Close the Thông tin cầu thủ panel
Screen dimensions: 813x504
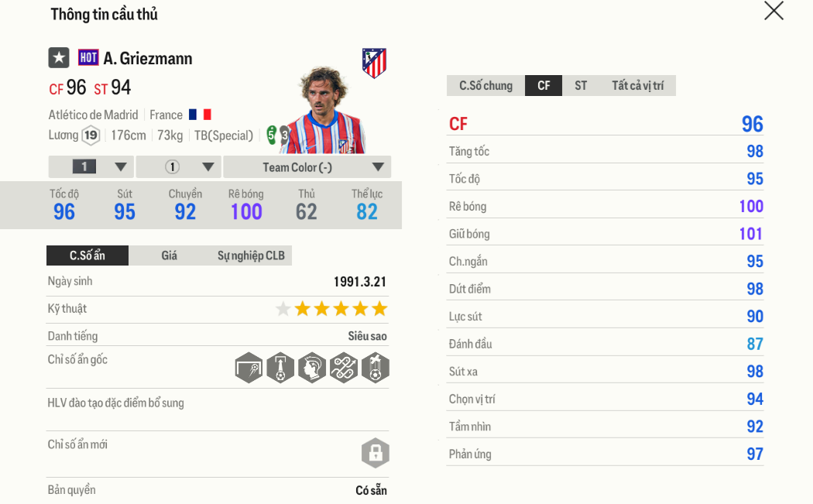[x=774, y=11]
